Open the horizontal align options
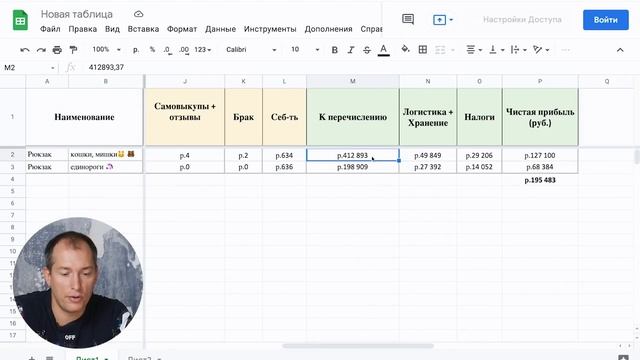This screenshot has height=360, width=640. point(474,50)
